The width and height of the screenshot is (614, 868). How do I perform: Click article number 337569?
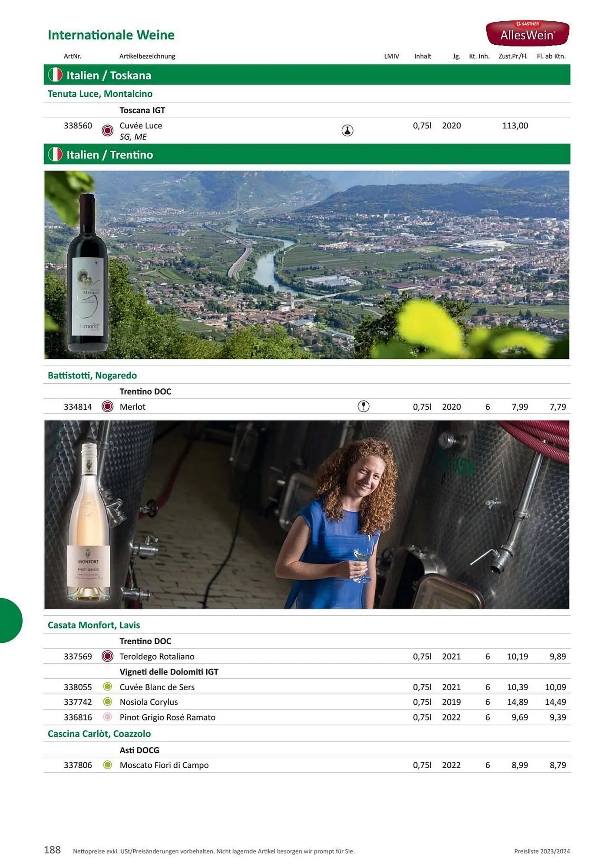(78, 656)
